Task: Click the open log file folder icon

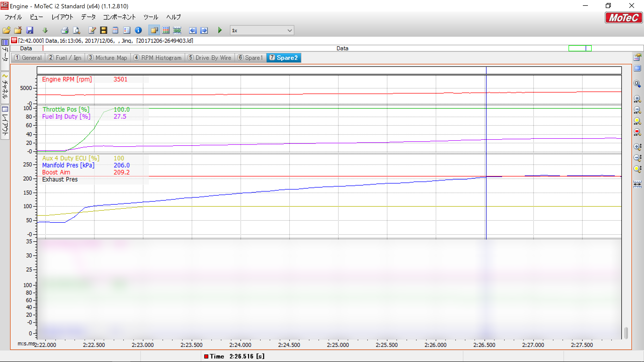Action: pos(7,30)
